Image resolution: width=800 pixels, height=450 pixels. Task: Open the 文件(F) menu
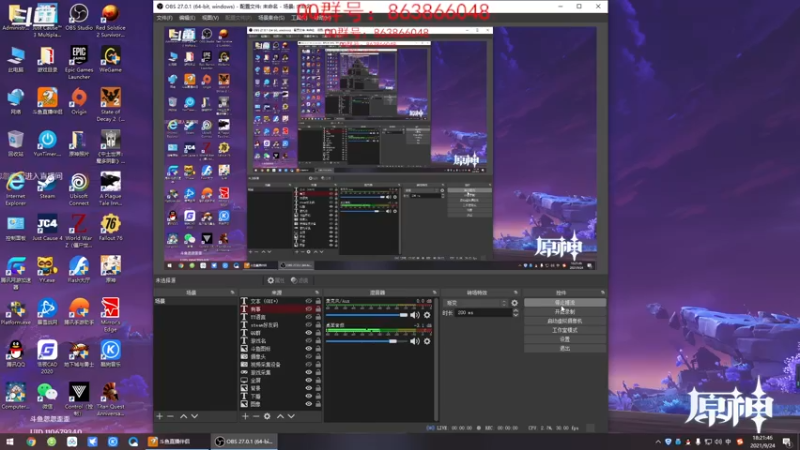tap(164, 18)
